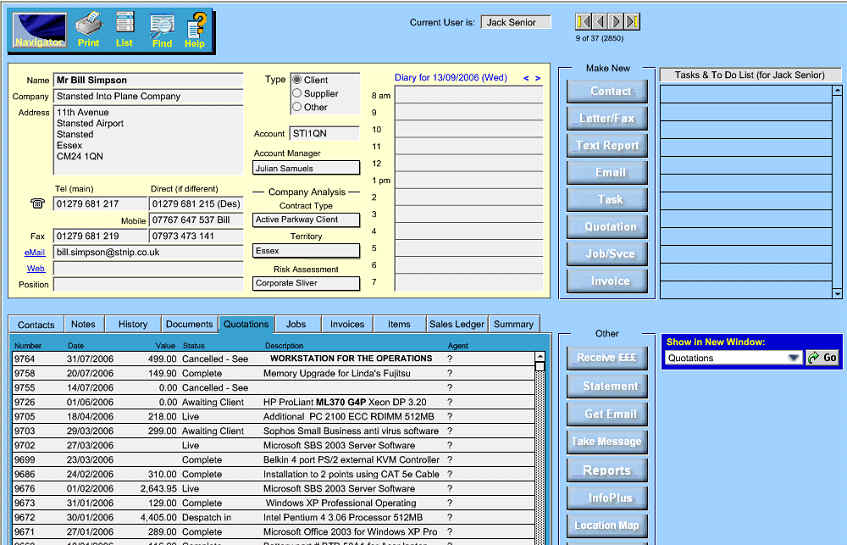Click the 8 am diary slot

pyautogui.click(x=469, y=95)
